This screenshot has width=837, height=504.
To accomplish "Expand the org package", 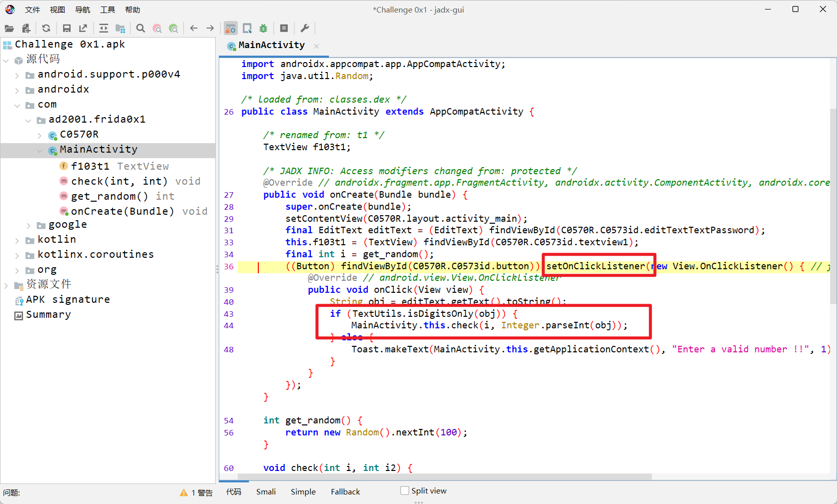I will (x=17, y=271).
